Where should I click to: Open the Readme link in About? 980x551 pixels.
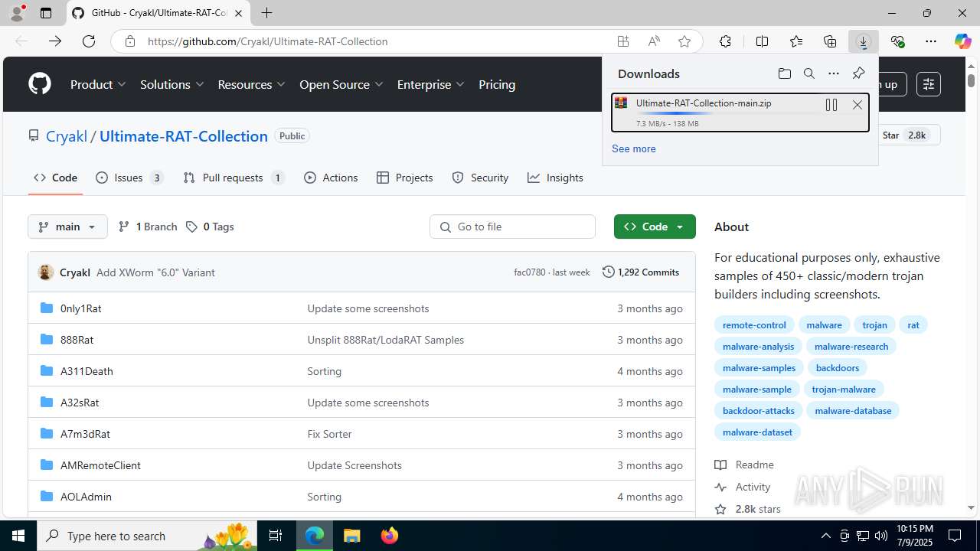(x=744, y=465)
